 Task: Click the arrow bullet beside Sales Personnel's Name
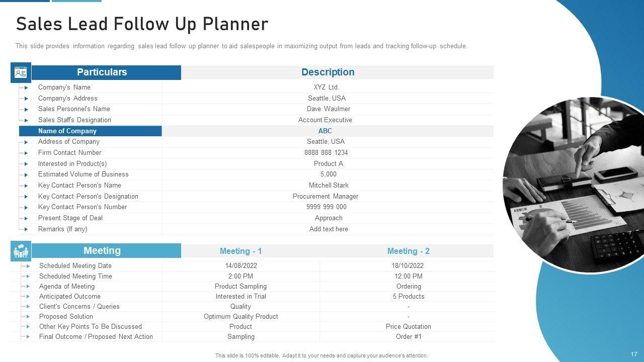pyautogui.click(x=26, y=109)
